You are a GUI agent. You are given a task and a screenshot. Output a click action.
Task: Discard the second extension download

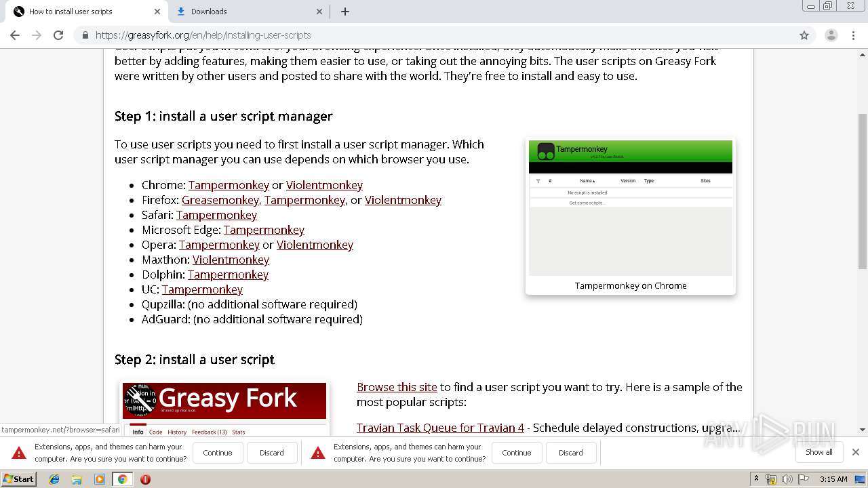click(x=571, y=453)
